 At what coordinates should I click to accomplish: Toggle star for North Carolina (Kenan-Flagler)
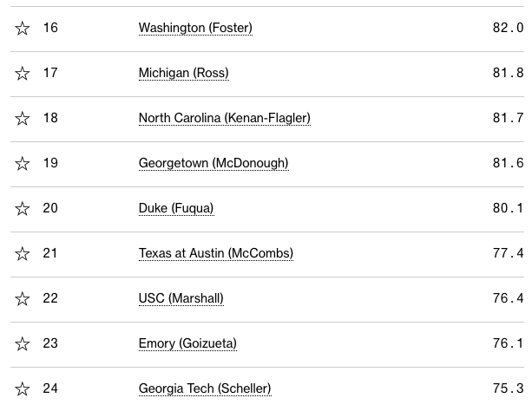[x=23, y=119]
